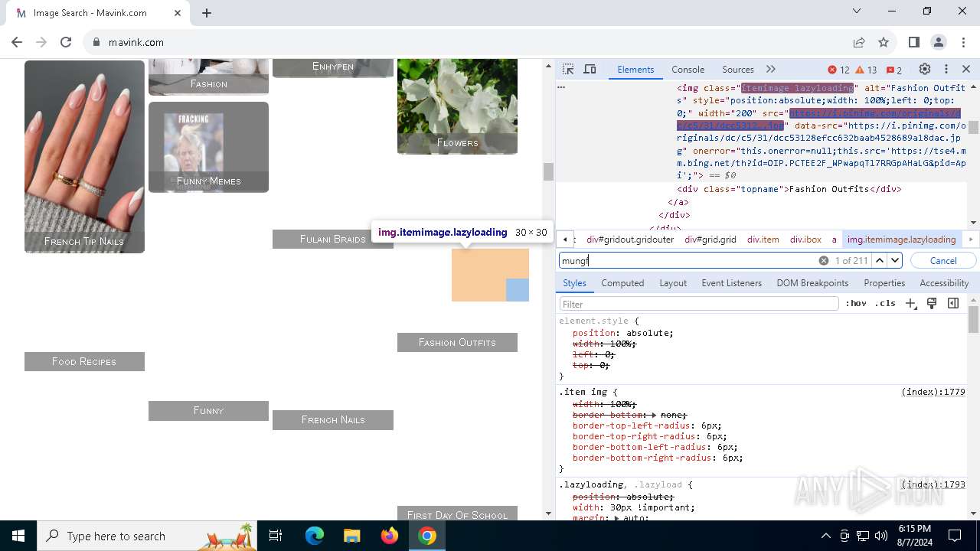Screen dimensions: 980x551
Task: Open the French Tip Nails tile
Action: pos(84,157)
